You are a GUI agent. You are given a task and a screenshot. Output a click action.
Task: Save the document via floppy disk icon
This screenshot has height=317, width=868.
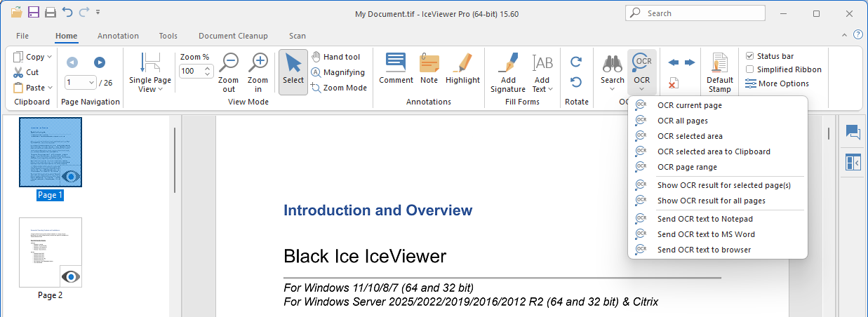(34, 12)
